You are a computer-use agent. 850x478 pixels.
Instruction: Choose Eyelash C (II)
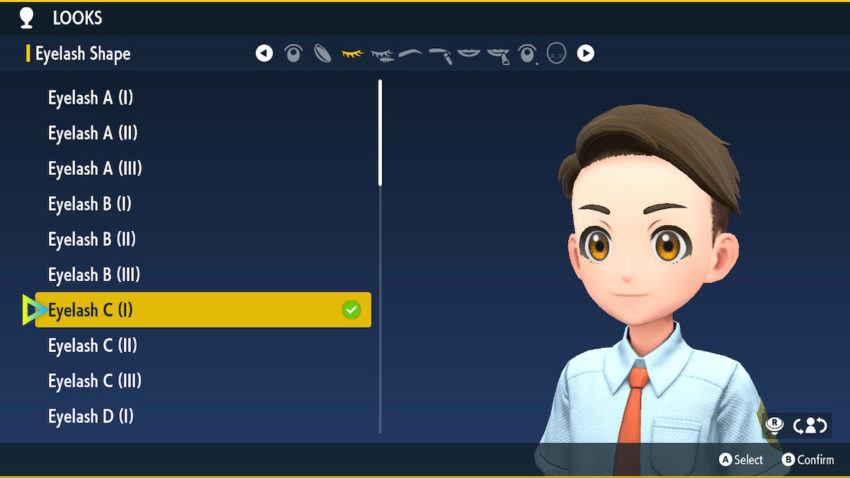tap(203, 346)
